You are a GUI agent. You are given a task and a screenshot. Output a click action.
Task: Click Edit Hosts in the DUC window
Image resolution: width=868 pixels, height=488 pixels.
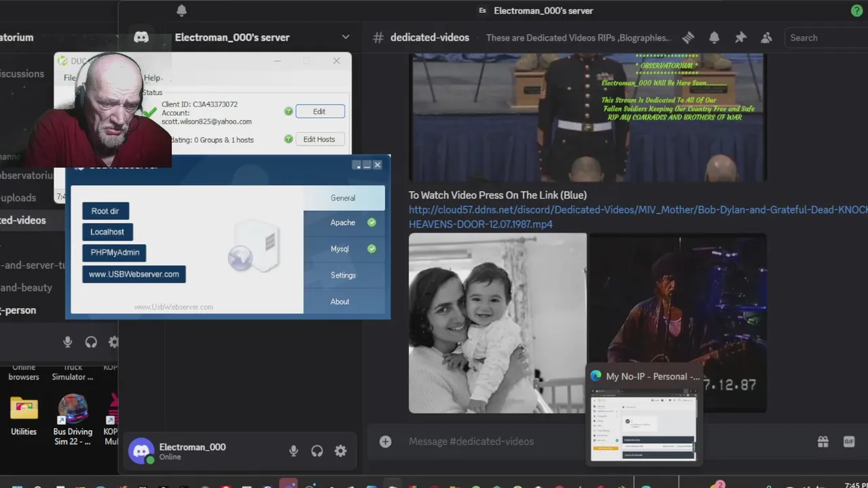pos(319,139)
